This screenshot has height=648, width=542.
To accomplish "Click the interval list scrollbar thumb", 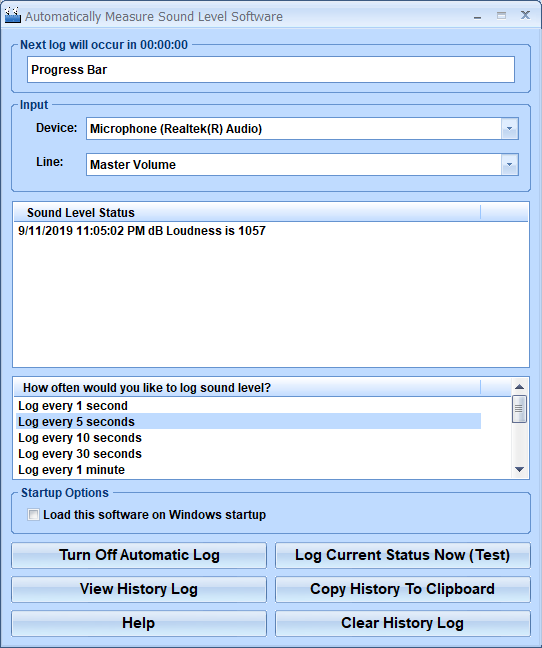I will pos(519,409).
